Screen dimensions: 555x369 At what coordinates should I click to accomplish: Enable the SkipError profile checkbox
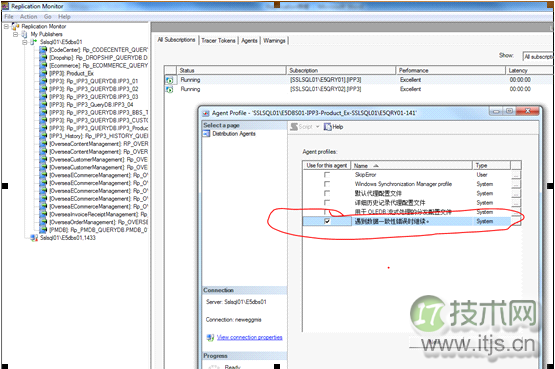tap(327, 175)
